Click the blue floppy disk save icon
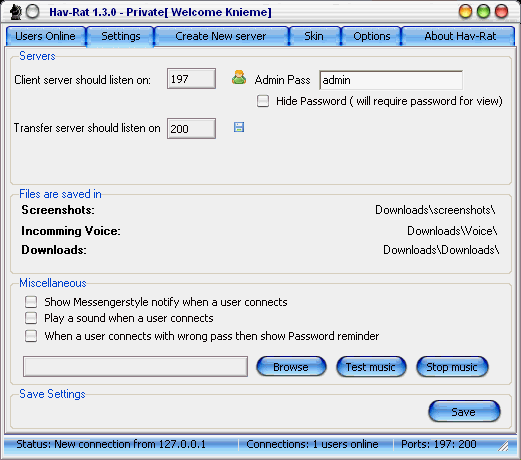The height and width of the screenshot is (460, 521). click(239, 127)
